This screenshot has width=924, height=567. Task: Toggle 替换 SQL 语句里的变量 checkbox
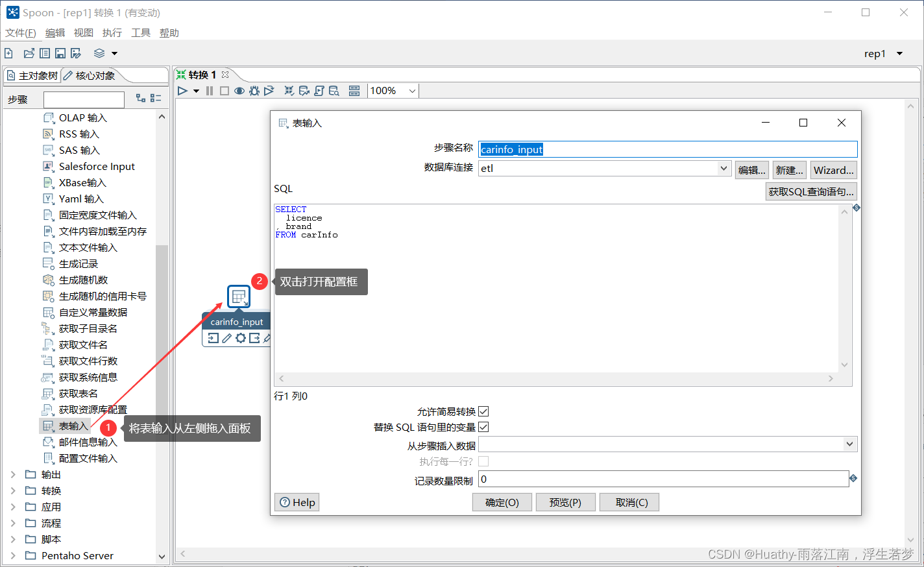click(x=483, y=427)
